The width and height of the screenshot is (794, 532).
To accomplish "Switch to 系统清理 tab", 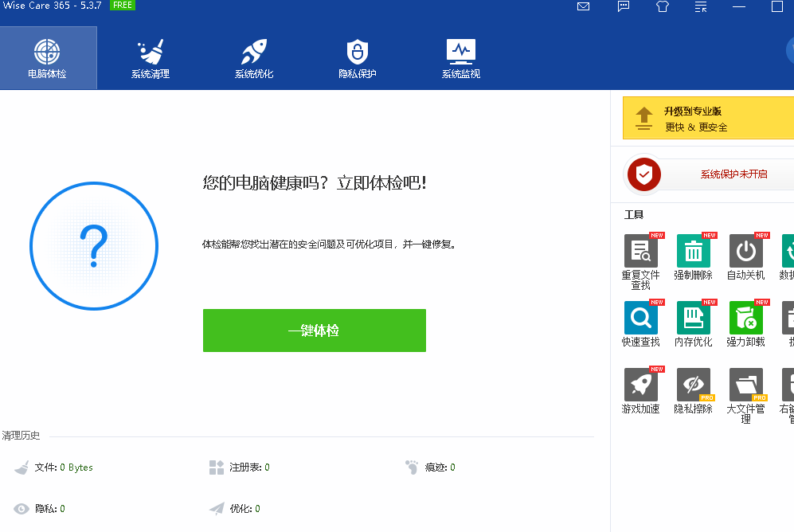I will tap(151, 57).
